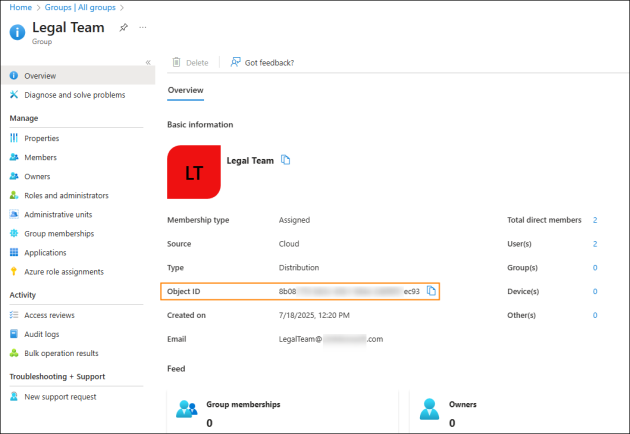
Task: Click Got feedback? in toolbar
Action: (x=262, y=62)
